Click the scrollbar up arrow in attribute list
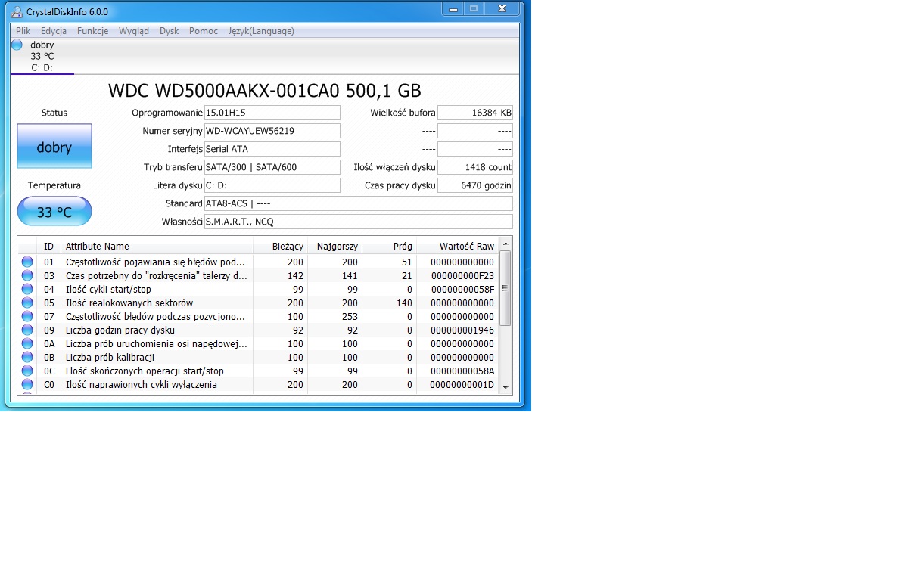 506,244
